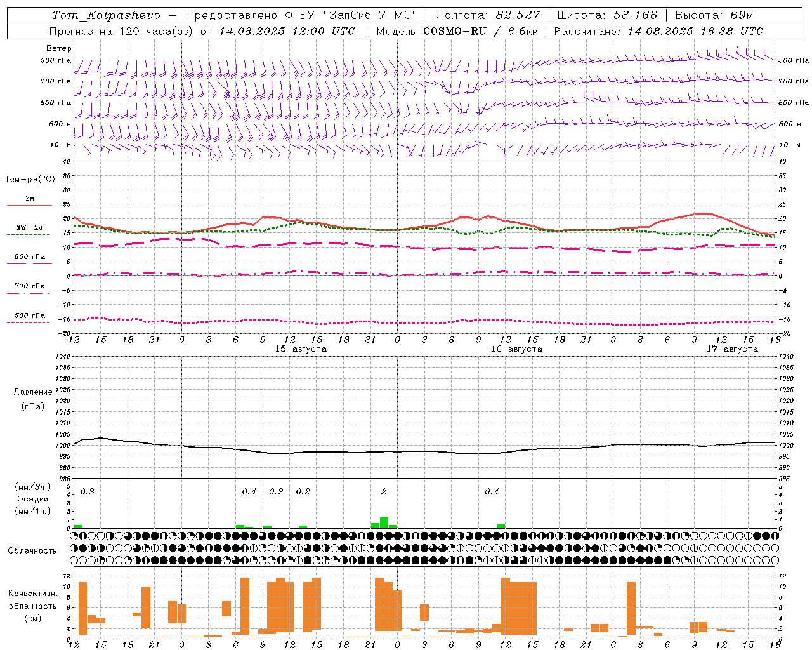
Task: Click the tallest green precipitation bar
Action: [x=384, y=523]
